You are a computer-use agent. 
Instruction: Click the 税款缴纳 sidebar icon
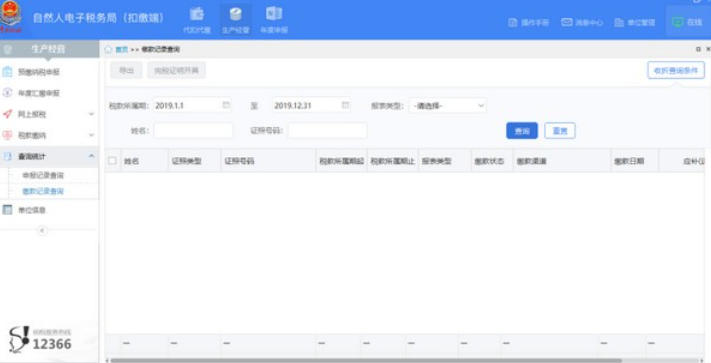[7, 135]
